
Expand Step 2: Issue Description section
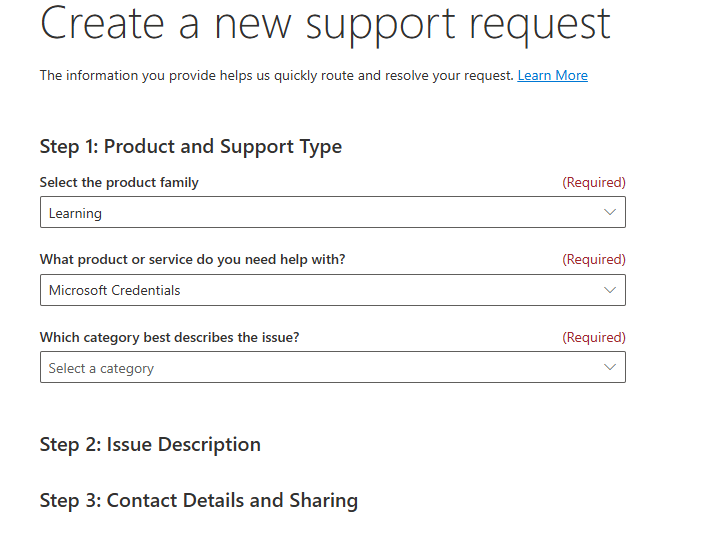pyautogui.click(x=150, y=445)
